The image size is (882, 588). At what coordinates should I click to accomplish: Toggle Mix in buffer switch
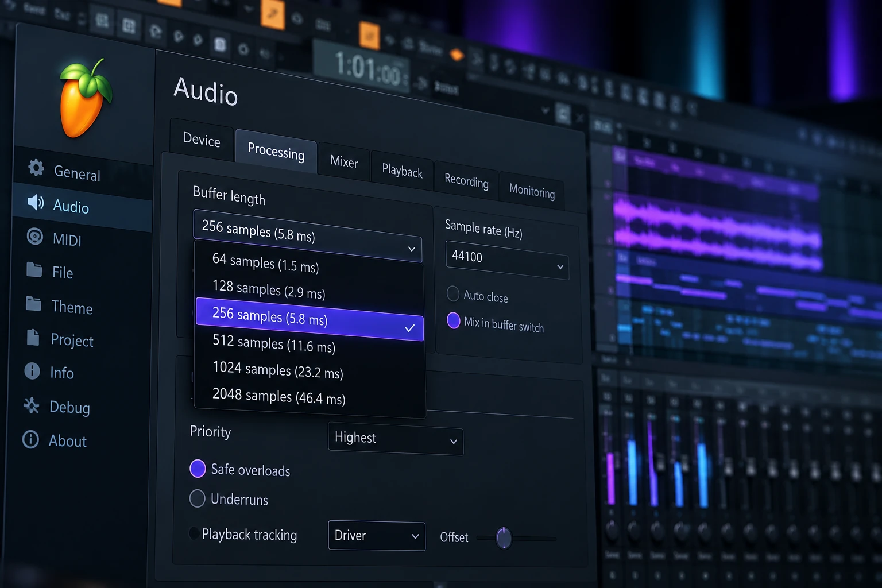pyautogui.click(x=454, y=320)
